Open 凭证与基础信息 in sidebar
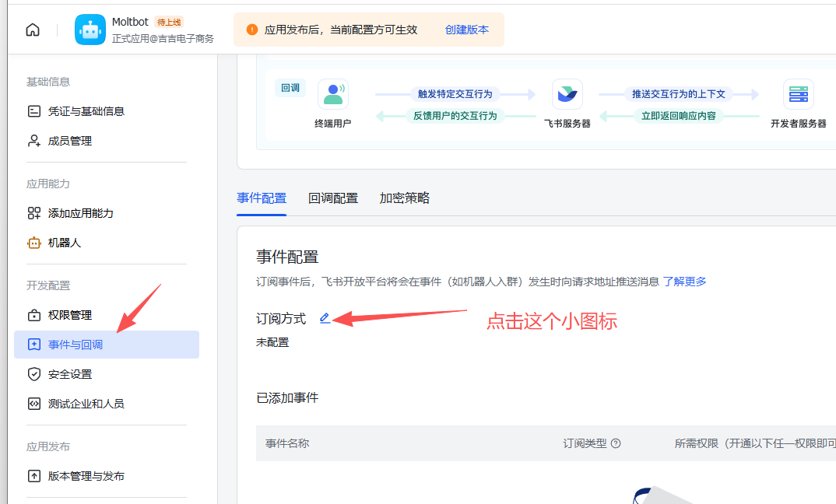 (86, 111)
